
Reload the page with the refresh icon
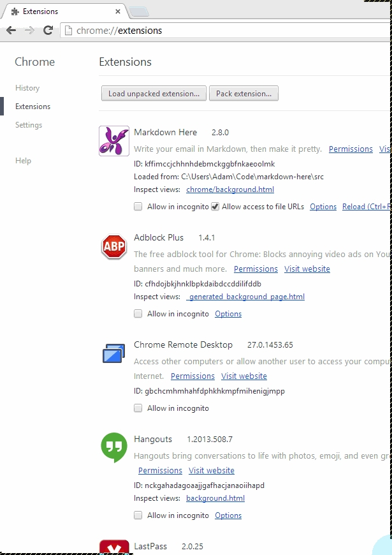[48, 30]
